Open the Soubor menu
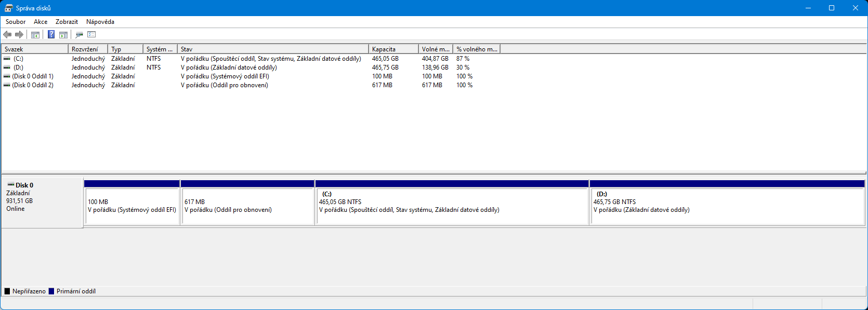868x310 pixels. tap(16, 22)
